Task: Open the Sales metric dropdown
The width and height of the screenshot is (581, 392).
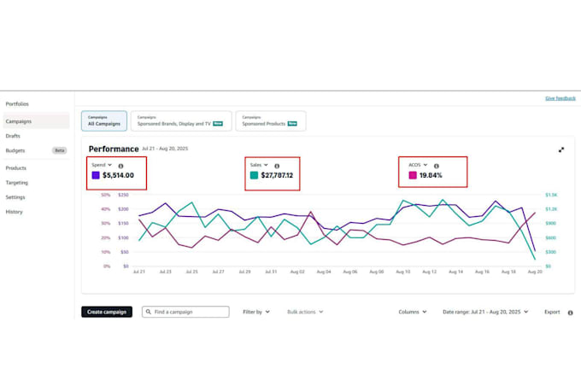Action: [259, 165]
